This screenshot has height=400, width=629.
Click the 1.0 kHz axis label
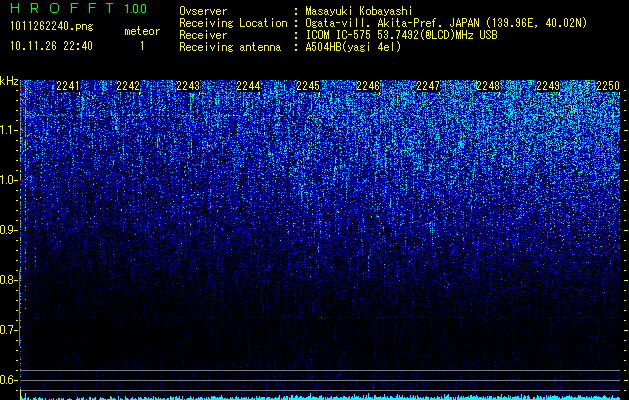click(x=8, y=180)
